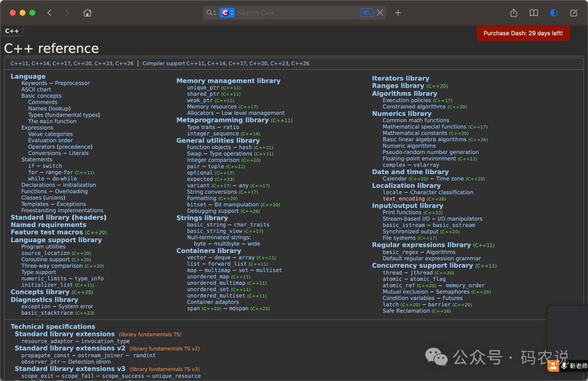Open unique_ptr link

pyautogui.click(x=202, y=88)
